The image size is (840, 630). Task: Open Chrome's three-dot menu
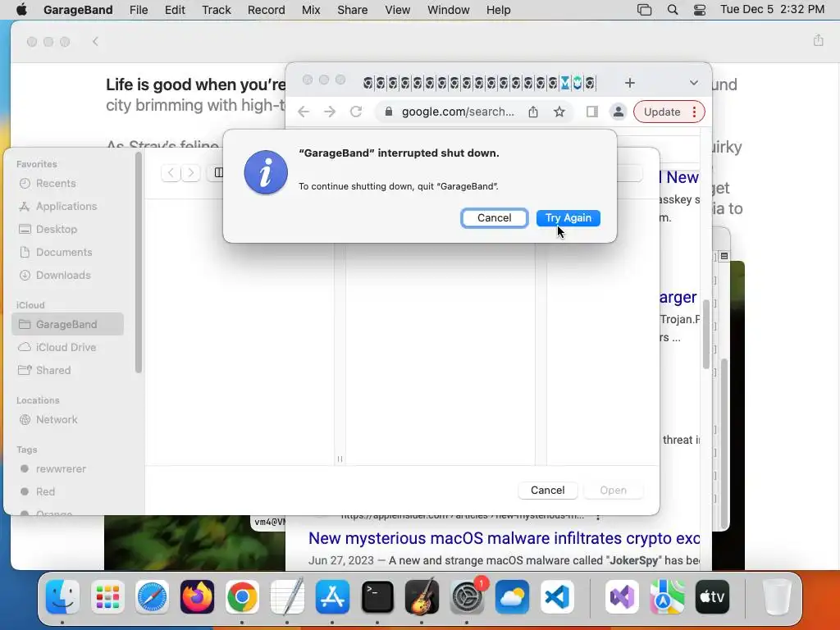pos(694,112)
